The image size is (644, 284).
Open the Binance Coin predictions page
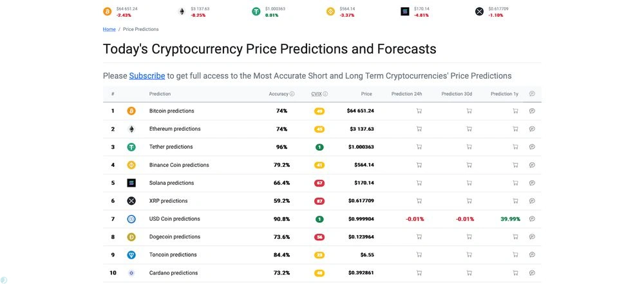(179, 165)
